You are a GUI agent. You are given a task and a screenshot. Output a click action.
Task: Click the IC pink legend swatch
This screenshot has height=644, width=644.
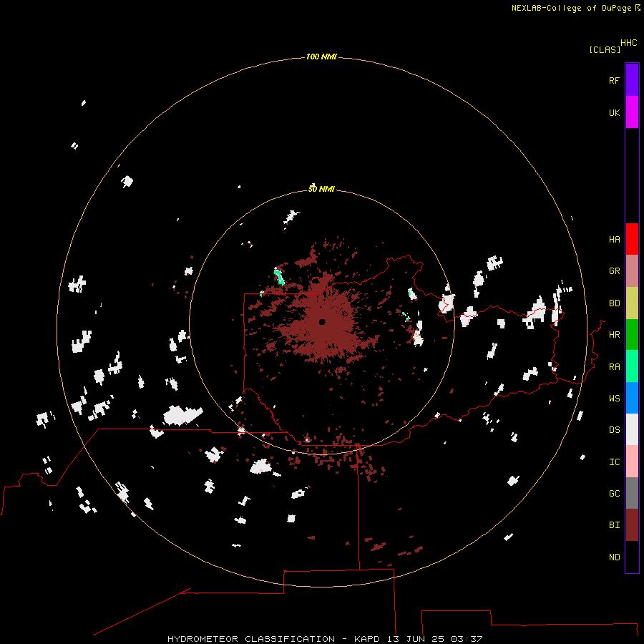[632, 462]
